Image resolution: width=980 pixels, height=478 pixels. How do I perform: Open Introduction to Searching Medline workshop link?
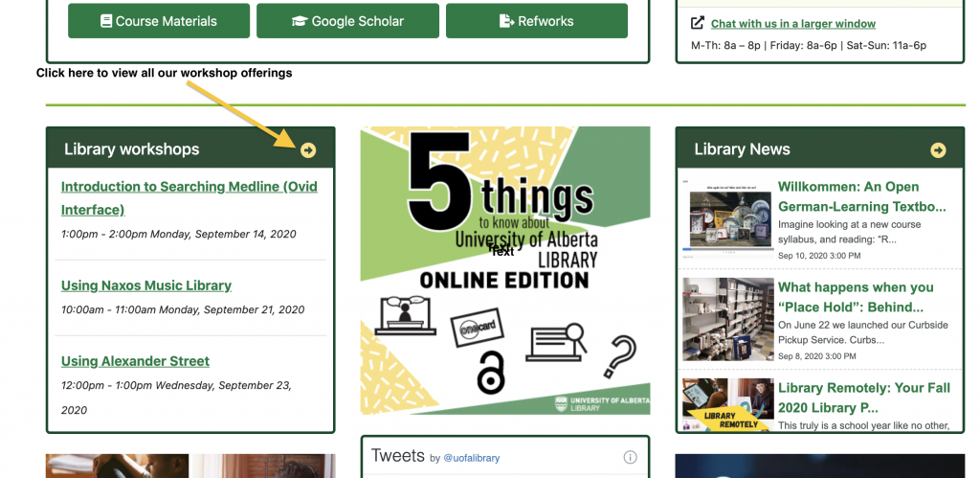point(189,197)
